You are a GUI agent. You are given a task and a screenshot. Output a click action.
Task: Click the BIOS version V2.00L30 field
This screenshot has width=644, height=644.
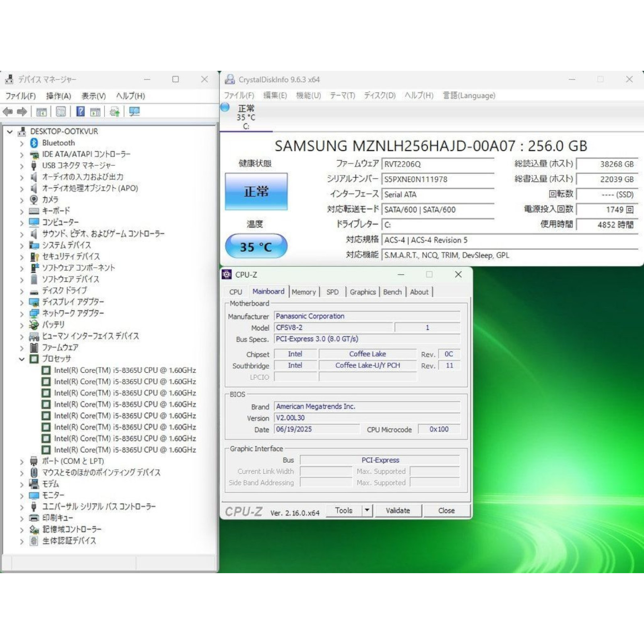(x=367, y=418)
